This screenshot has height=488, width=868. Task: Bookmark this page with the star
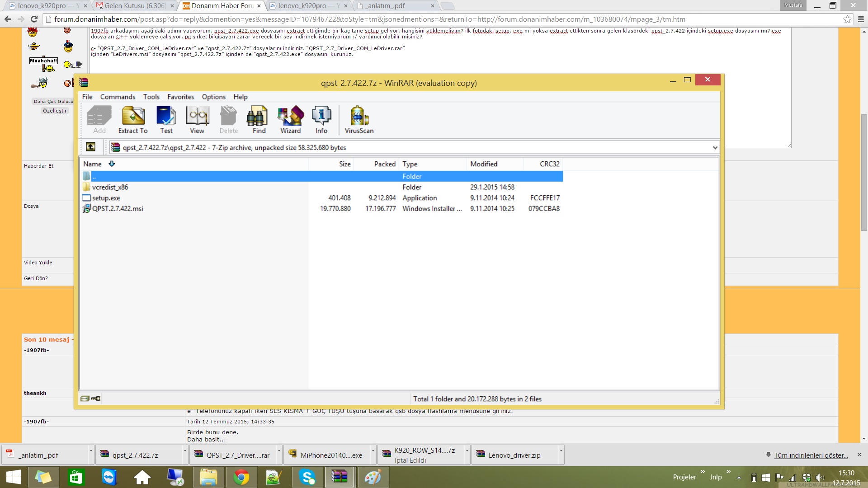847,19
